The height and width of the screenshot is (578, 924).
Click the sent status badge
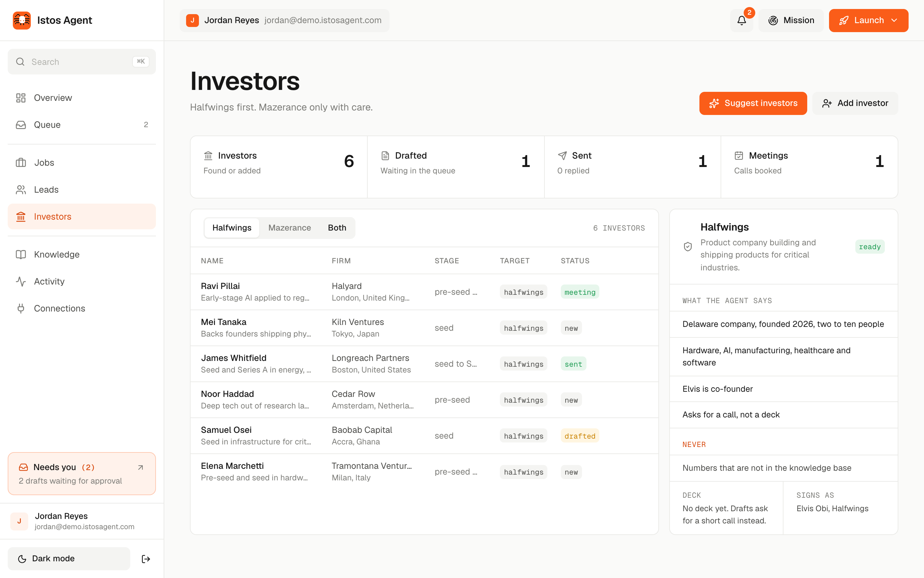(573, 364)
